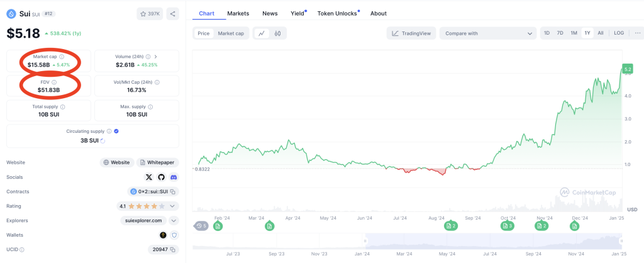Click the Sui coin logo icon
This screenshot has width=644, height=263.
(x=11, y=14)
